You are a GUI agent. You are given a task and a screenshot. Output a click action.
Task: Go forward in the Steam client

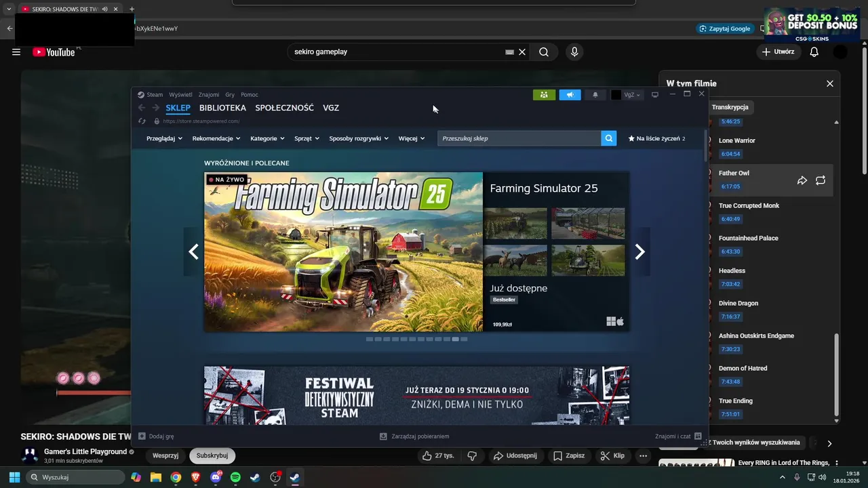tap(155, 108)
